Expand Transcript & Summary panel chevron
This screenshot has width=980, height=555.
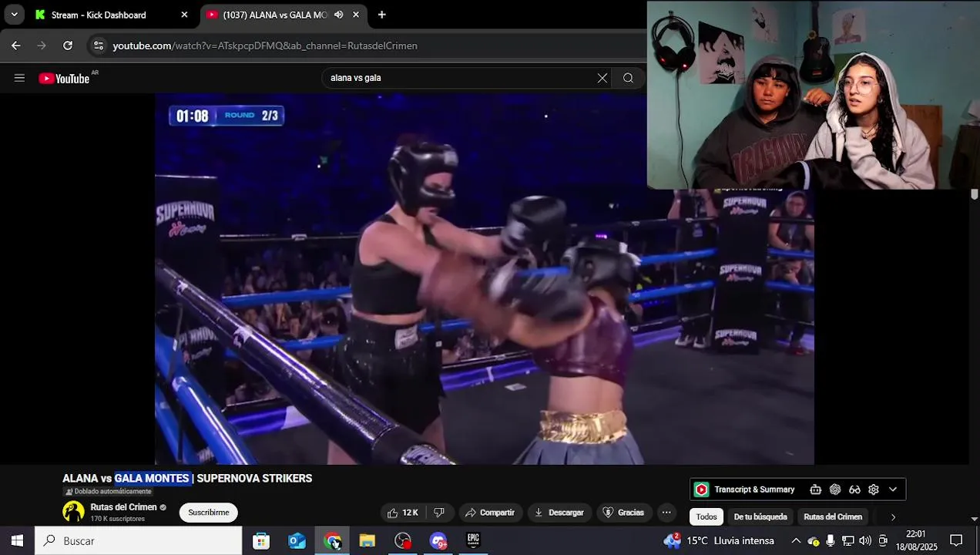pyautogui.click(x=893, y=489)
